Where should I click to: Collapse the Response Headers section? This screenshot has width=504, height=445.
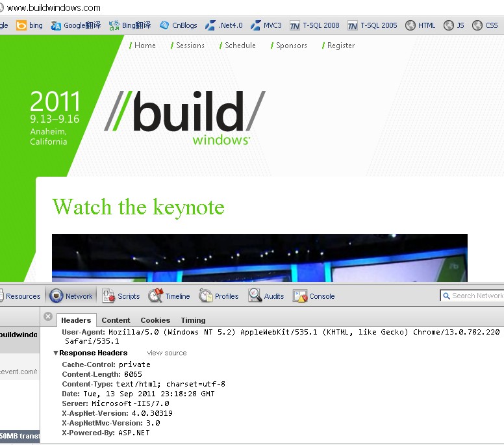pos(56,353)
